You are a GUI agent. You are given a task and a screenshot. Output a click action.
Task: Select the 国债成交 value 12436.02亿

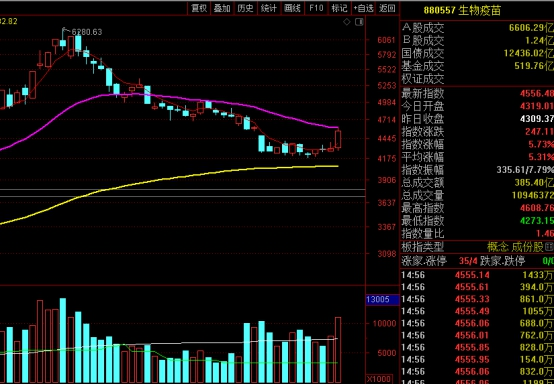pyautogui.click(x=529, y=53)
